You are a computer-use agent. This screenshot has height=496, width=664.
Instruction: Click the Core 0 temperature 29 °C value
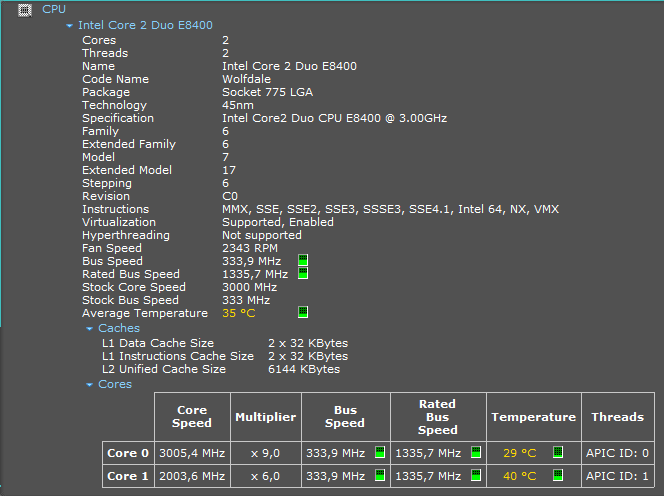(x=520, y=453)
